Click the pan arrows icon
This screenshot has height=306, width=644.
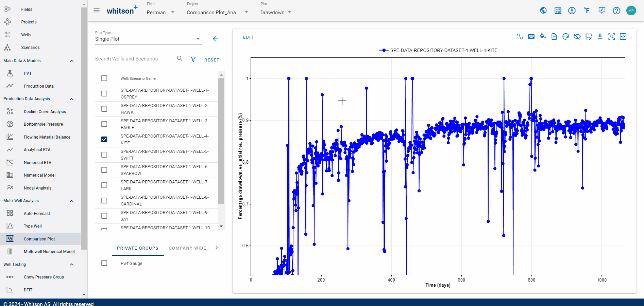click(x=623, y=37)
